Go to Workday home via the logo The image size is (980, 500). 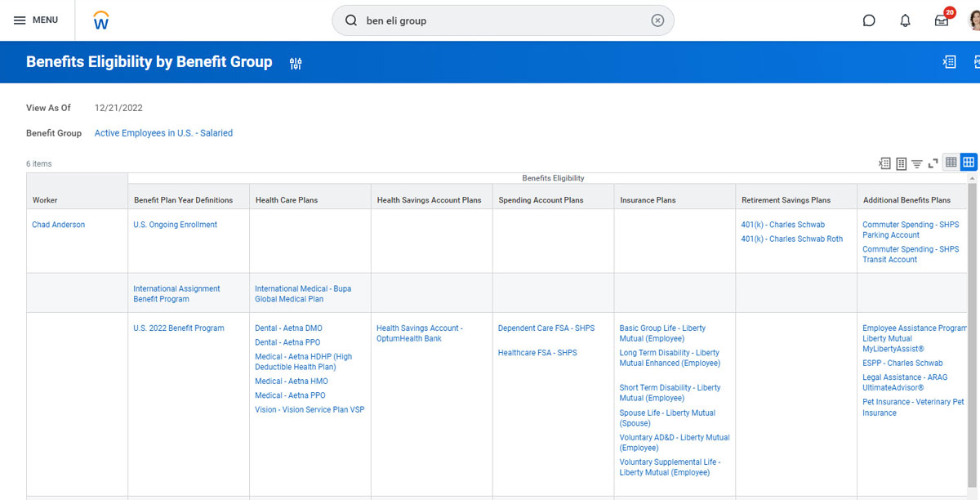tap(101, 20)
